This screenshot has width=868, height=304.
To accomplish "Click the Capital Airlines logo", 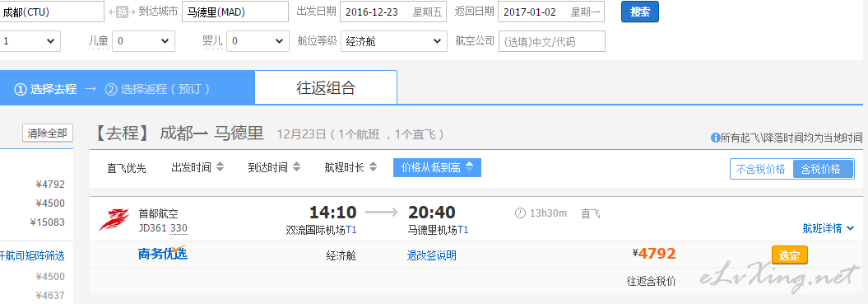I will point(114,220).
